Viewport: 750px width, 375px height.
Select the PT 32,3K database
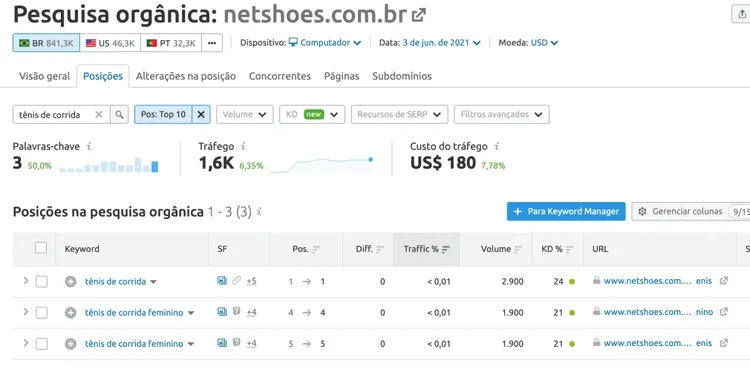coord(171,43)
